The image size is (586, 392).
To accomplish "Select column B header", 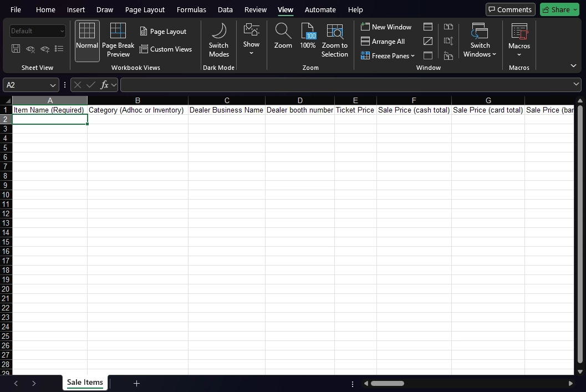I will [137, 100].
